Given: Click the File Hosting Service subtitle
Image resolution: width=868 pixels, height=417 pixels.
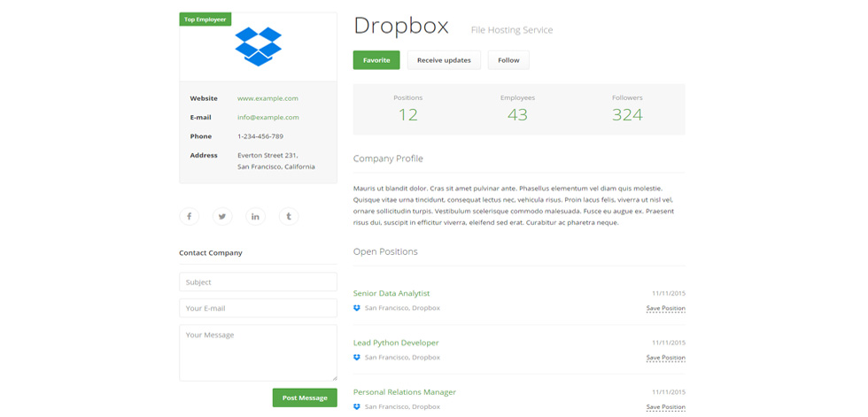Looking at the screenshot, I should click(x=512, y=30).
